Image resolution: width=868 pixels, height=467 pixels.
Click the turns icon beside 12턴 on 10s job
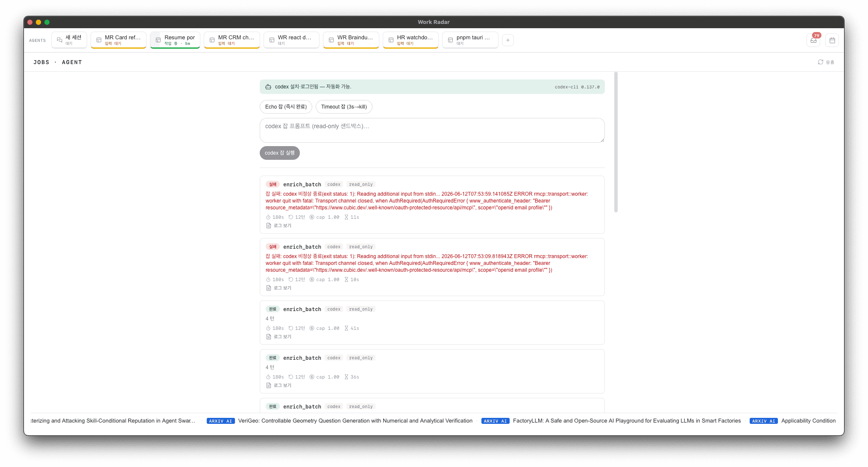tap(291, 280)
